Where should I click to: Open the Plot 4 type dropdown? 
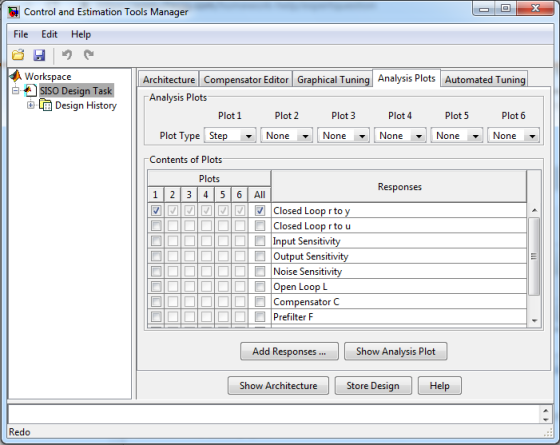point(400,136)
